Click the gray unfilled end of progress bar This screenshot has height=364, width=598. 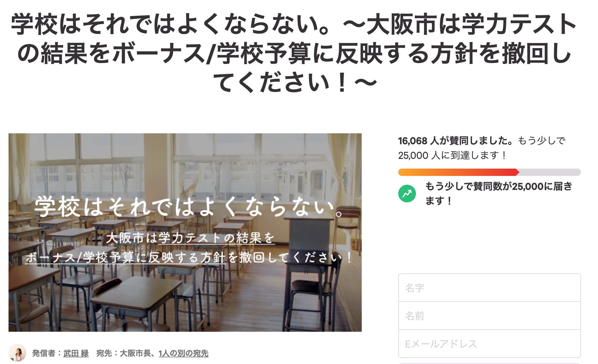[550, 172]
